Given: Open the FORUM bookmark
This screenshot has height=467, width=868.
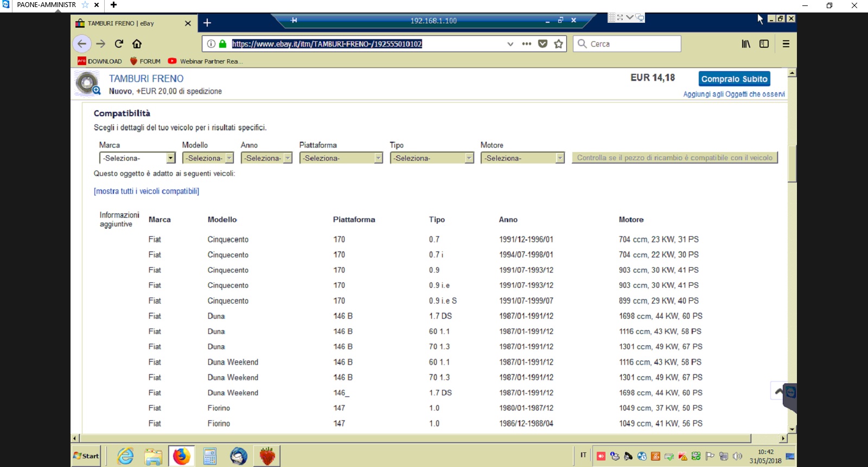Looking at the screenshot, I should (145, 61).
